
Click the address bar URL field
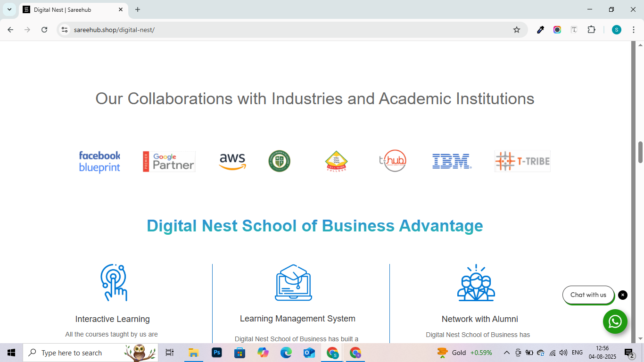(x=283, y=30)
